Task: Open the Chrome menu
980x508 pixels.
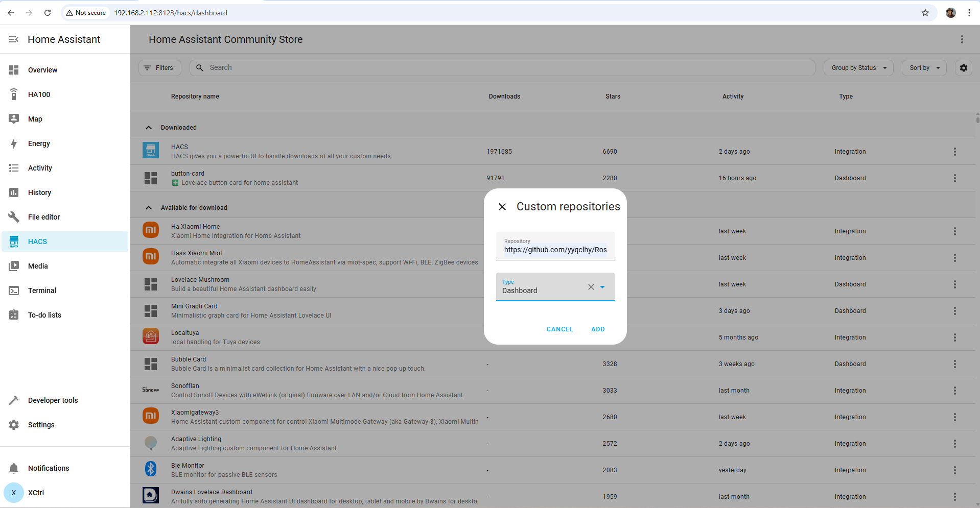Action: 969,13
